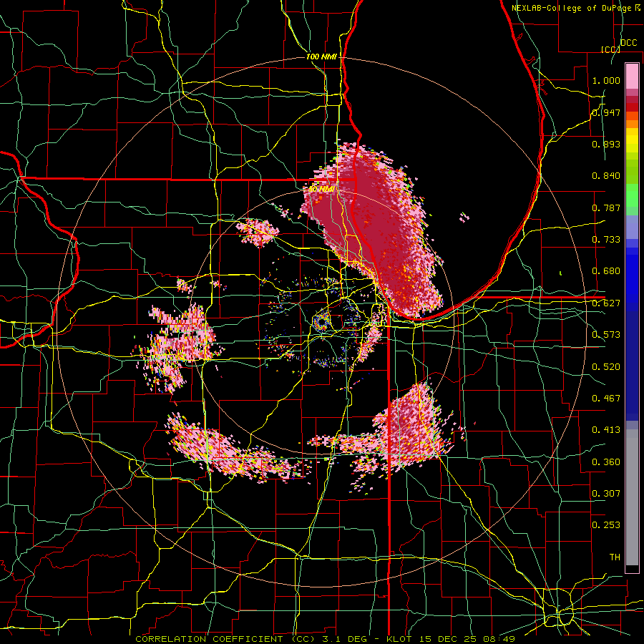This screenshot has width=644, height=644.
Task: Click the TH threshold label
Action: point(615,557)
